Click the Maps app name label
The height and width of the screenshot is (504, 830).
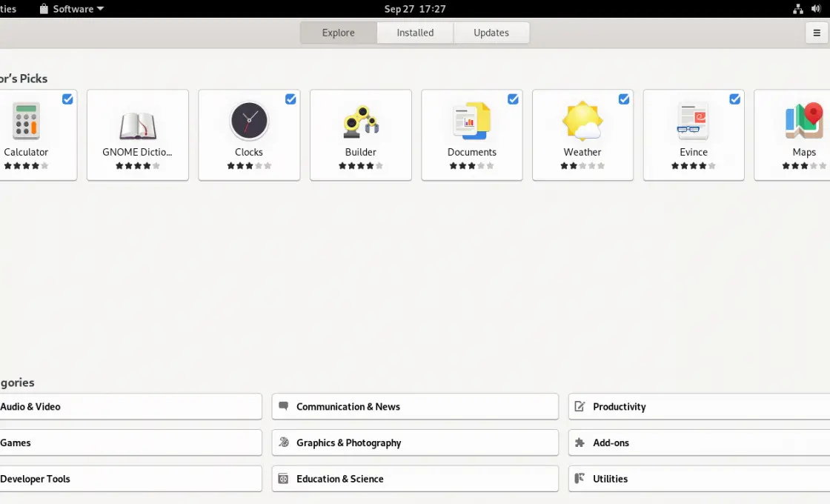pos(804,153)
